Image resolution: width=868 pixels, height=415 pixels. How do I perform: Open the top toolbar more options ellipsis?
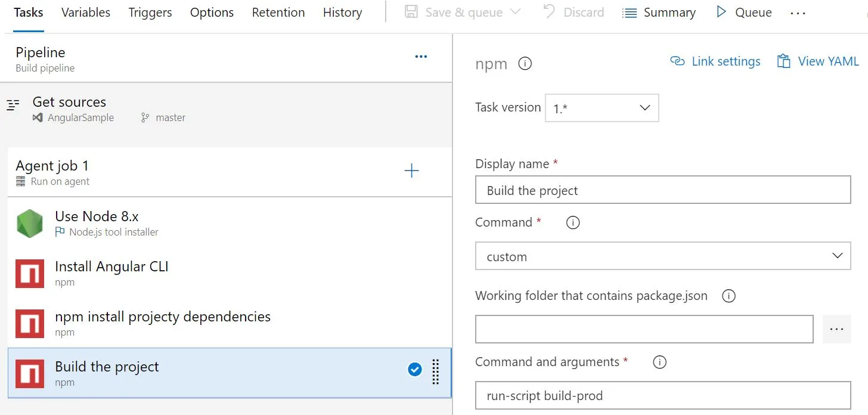point(798,13)
